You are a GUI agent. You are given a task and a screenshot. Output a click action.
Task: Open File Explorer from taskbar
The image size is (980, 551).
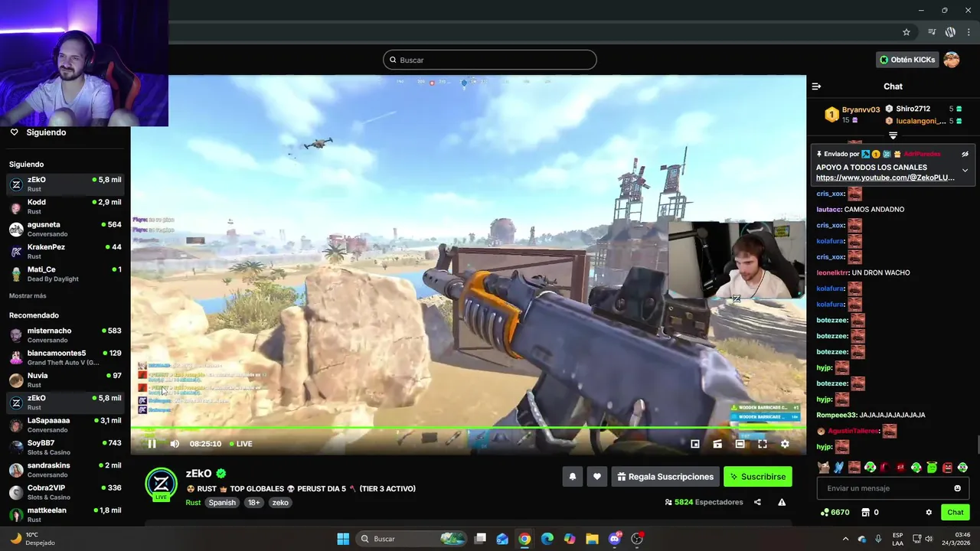[592, 539]
